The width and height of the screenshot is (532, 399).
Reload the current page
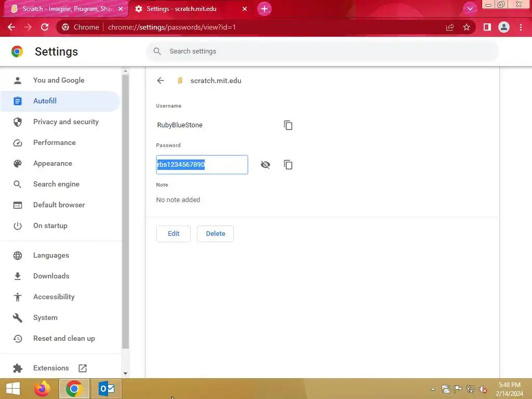[x=45, y=27]
